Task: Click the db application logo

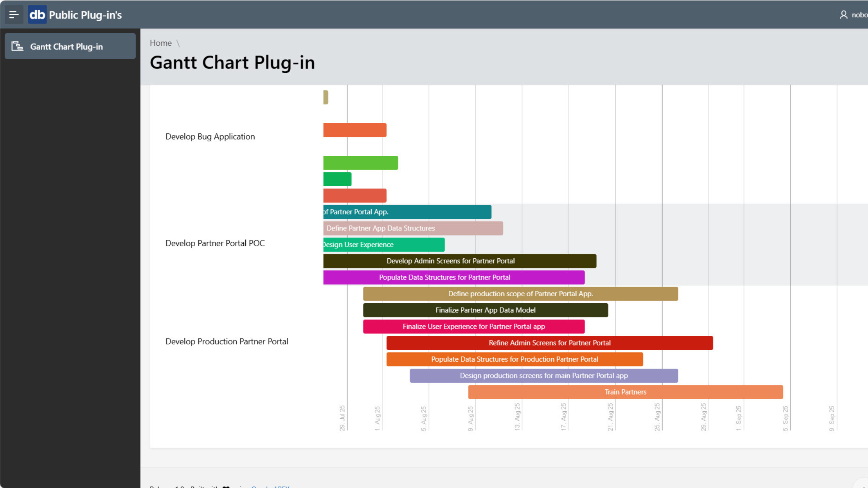Action: (x=37, y=15)
